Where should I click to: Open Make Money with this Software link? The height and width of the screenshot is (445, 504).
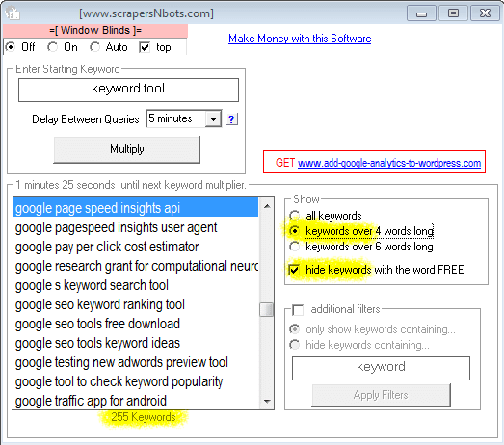[x=300, y=39]
